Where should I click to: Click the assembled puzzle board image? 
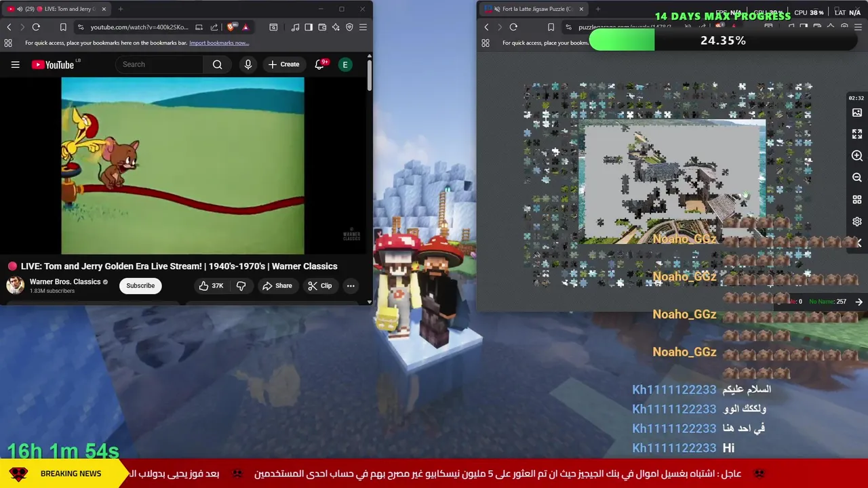[673, 182]
